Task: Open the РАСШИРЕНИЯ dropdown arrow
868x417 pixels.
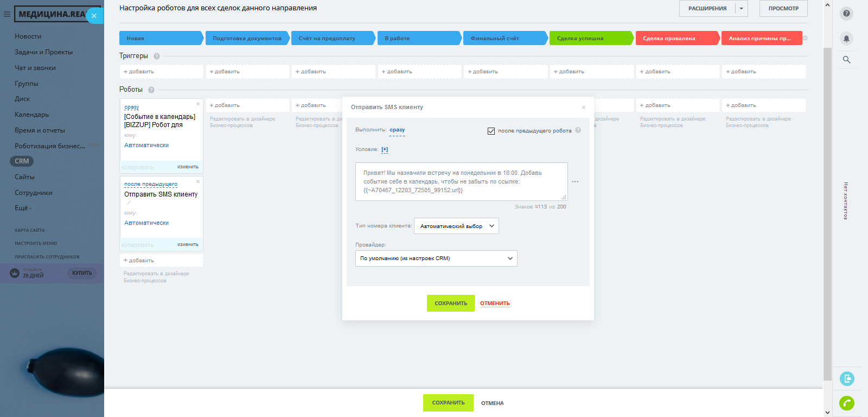Action: pos(742,9)
